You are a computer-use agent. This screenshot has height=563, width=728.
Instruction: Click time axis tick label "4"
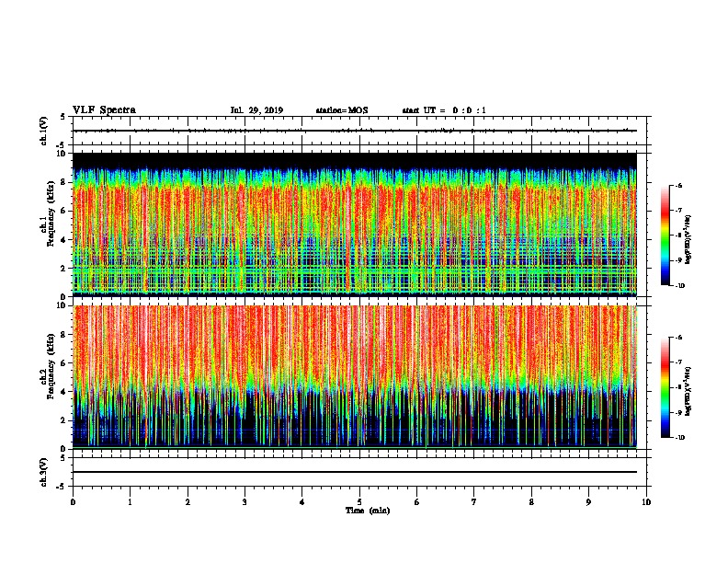302,502
